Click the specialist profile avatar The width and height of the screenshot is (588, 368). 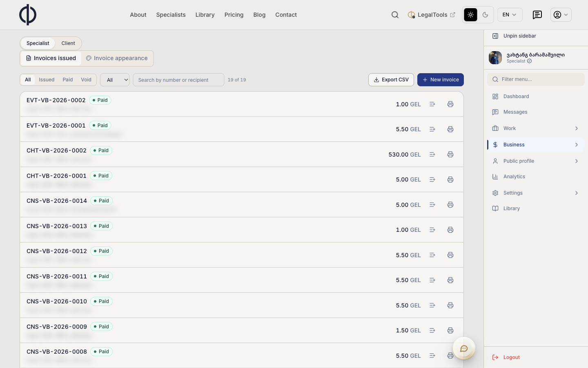pos(495,58)
